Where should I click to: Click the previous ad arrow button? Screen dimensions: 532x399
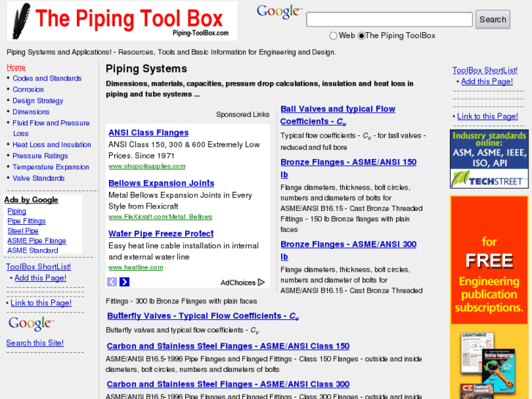point(112,282)
